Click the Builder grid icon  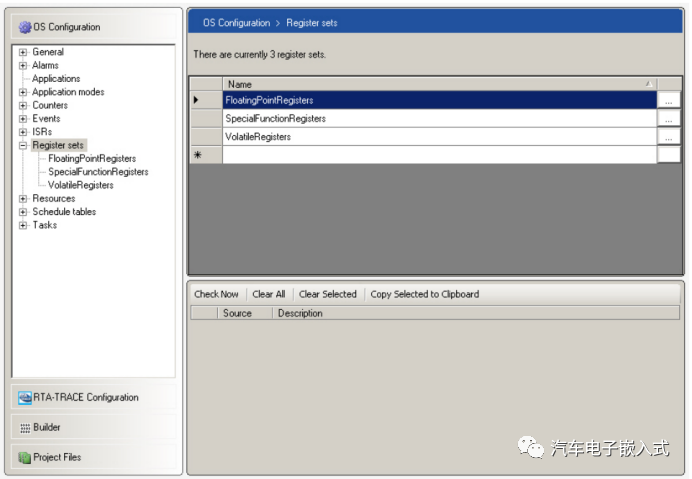[25, 428]
